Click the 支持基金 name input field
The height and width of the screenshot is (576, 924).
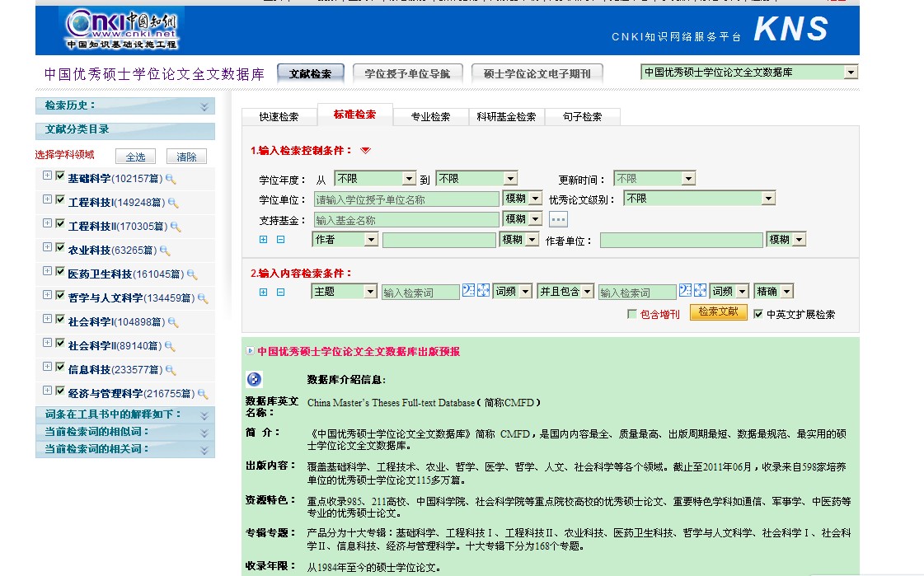[x=406, y=220]
